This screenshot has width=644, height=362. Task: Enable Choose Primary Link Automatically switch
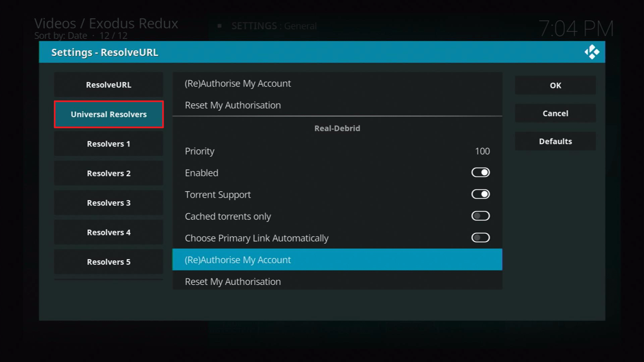480,238
